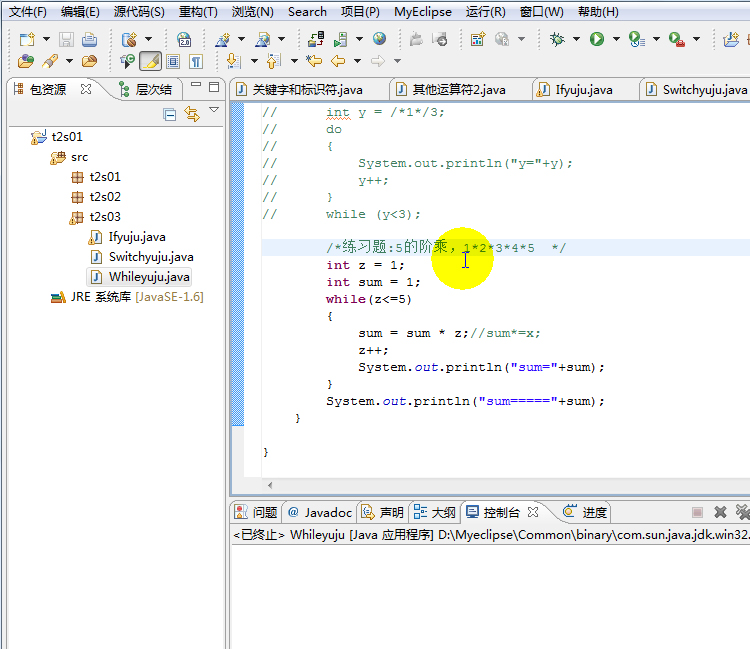Viewport: 750px width, 649px height.
Task: Select Whileyuju.java in package explorer
Action: 139,277
